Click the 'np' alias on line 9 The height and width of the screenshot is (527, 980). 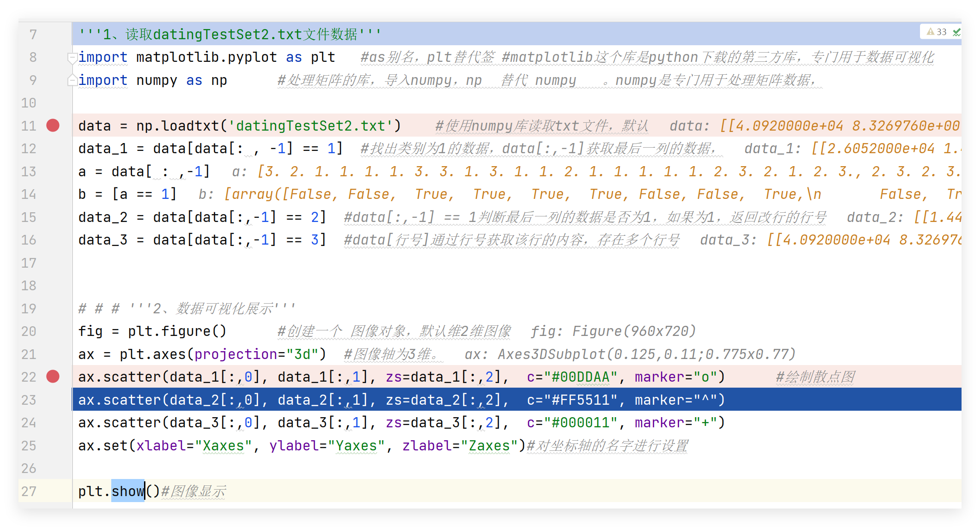(219, 80)
